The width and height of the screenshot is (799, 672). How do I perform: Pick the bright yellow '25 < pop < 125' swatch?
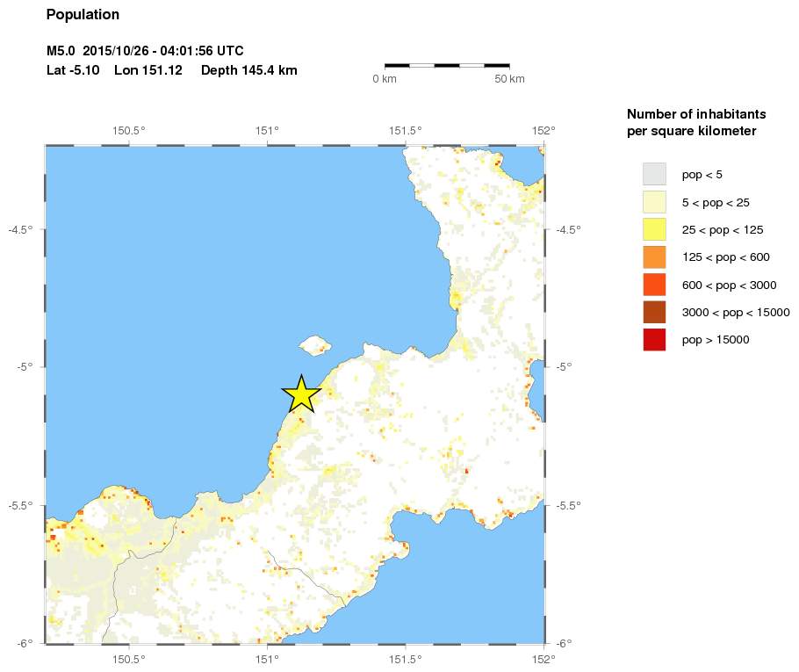(x=654, y=230)
